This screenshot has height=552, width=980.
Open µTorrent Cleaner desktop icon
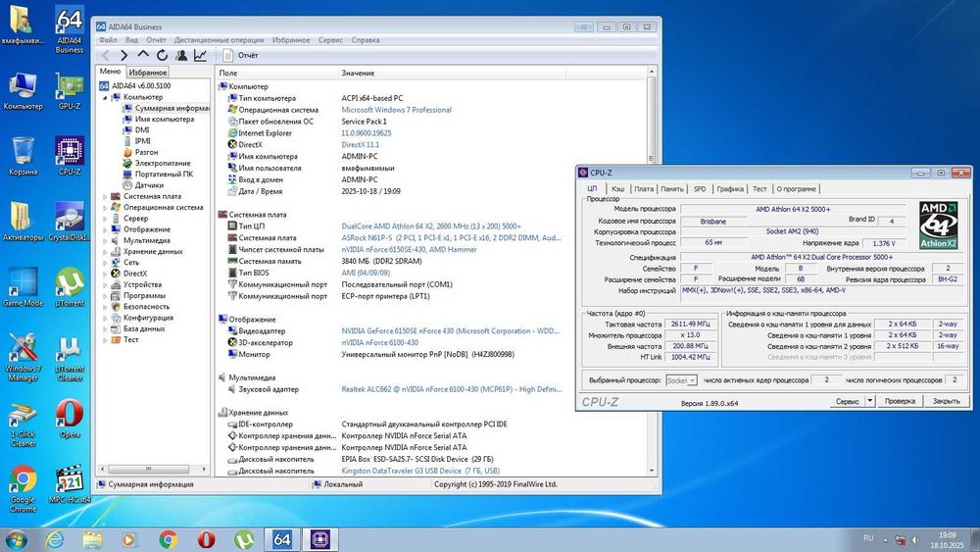click(70, 358)
